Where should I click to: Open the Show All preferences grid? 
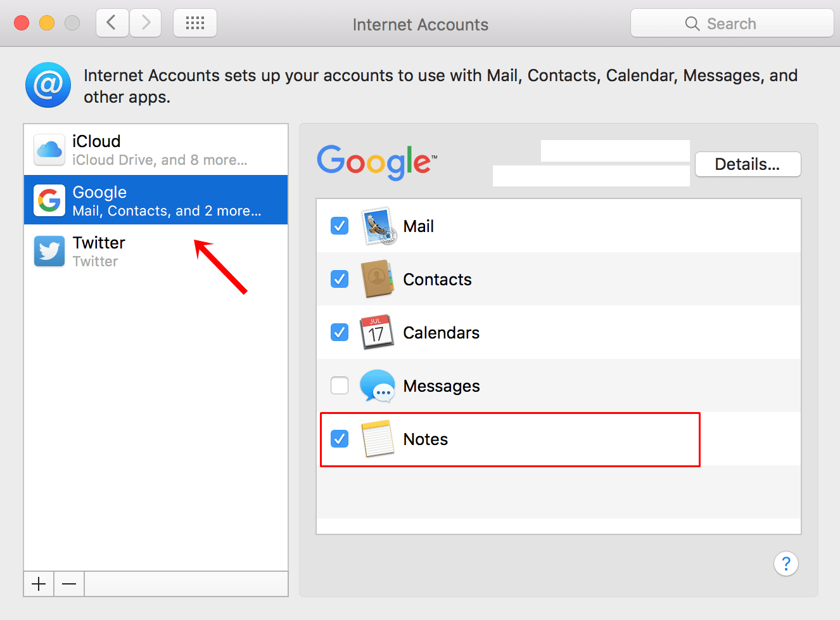click(x=194, y=23)
